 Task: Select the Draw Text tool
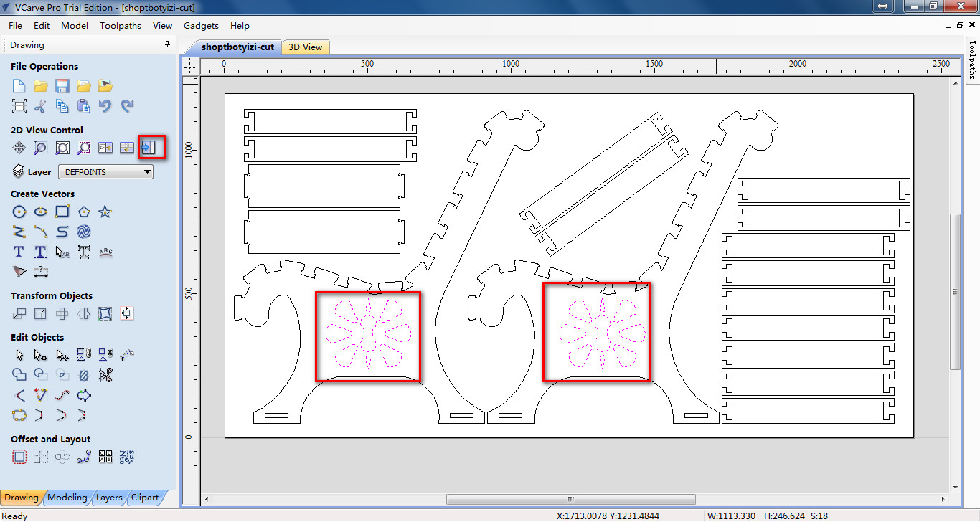click(x=19, y=252)
